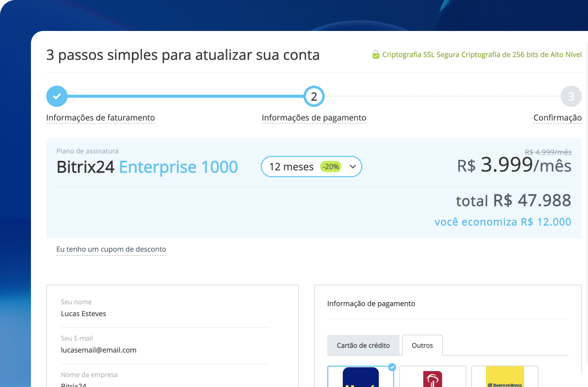Image resolution: width=588 pixels, height=387 pixels.
Task: Click the green -20% discount badge
Action: (x=331, y=167)
